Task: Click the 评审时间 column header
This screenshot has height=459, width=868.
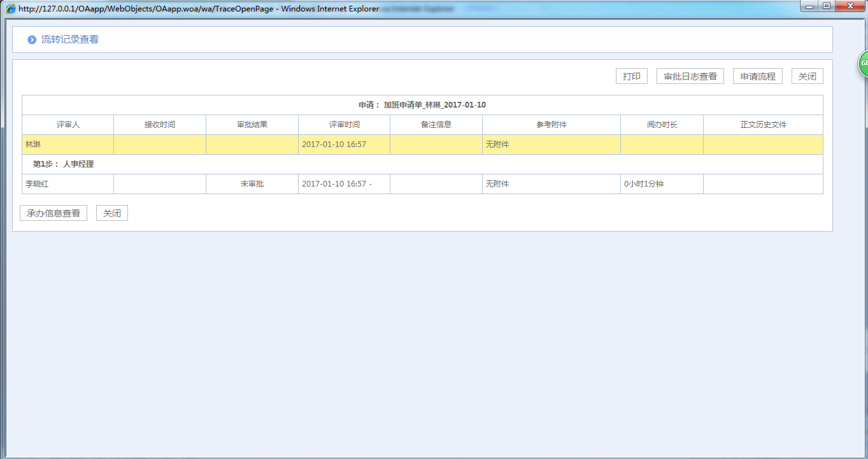Action: 344,125
